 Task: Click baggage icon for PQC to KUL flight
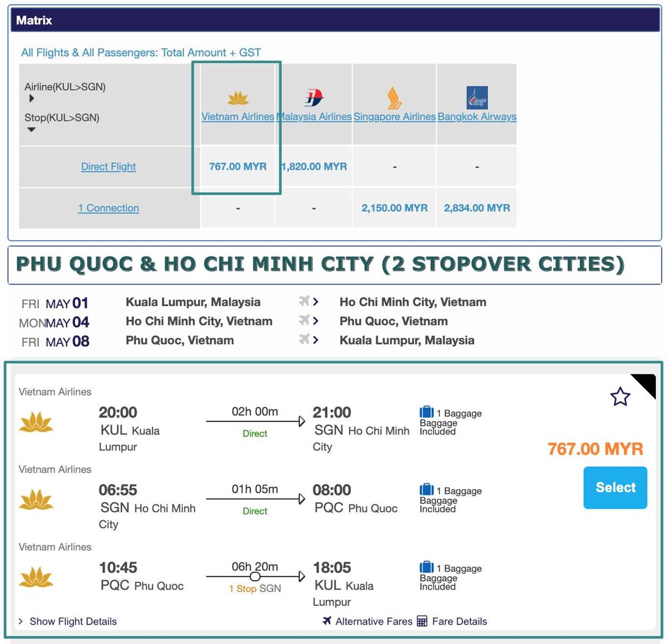coord(426,567)
